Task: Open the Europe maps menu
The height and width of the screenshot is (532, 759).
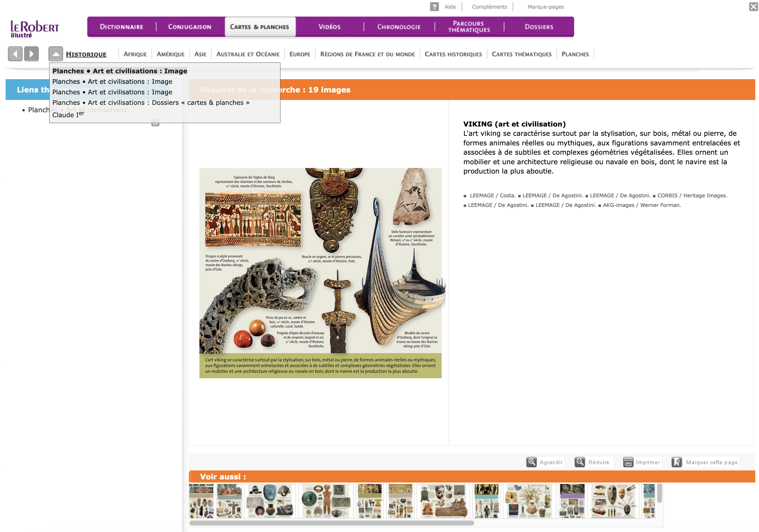Action: click(x=300, y=54)
